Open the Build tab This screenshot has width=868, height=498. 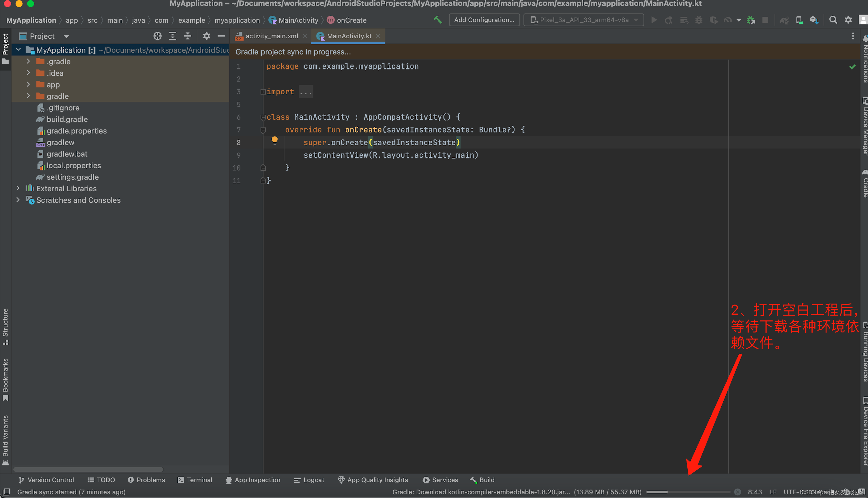point(482,479)
